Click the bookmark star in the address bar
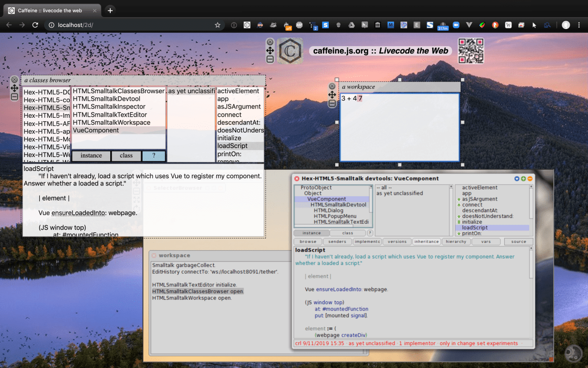 218,25
